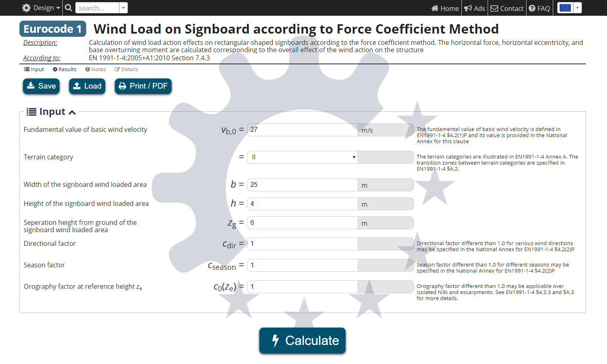Image resolution: width=607 pixels, height=364 pixels.
Task: Click the season factor cseason field
Action: 302,265
